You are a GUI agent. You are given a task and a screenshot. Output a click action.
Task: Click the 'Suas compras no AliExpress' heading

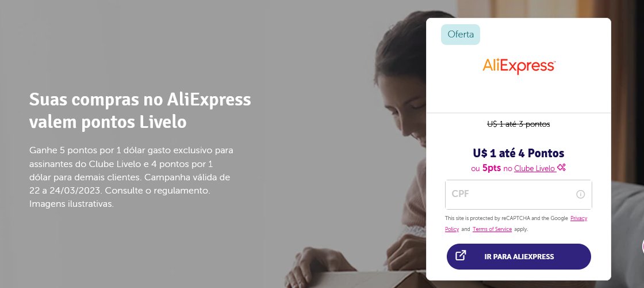coord(140,99)
